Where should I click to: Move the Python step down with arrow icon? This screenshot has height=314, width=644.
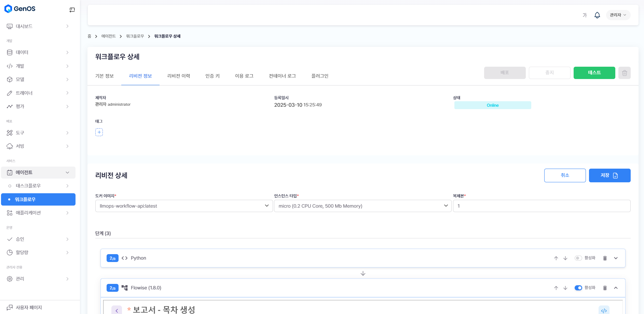(565, 258)
